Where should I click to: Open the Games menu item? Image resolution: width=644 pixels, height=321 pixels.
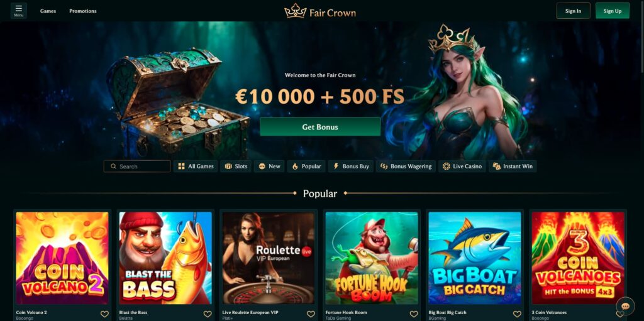[x=48, y=11]
